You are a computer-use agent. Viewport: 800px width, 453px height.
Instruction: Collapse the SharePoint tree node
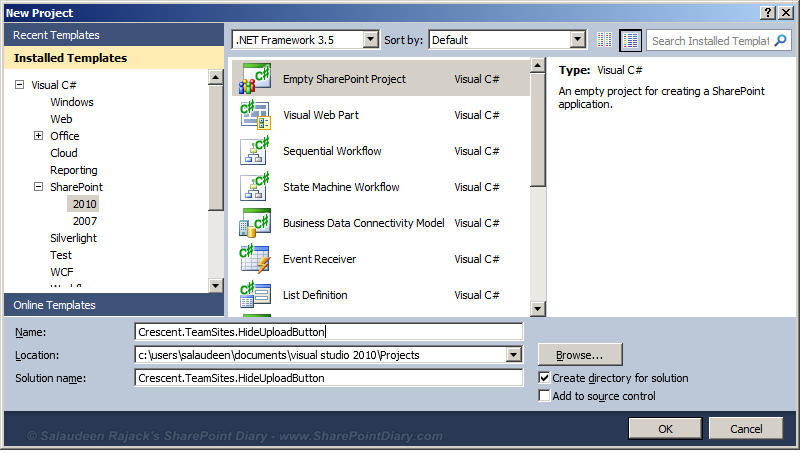38,187
